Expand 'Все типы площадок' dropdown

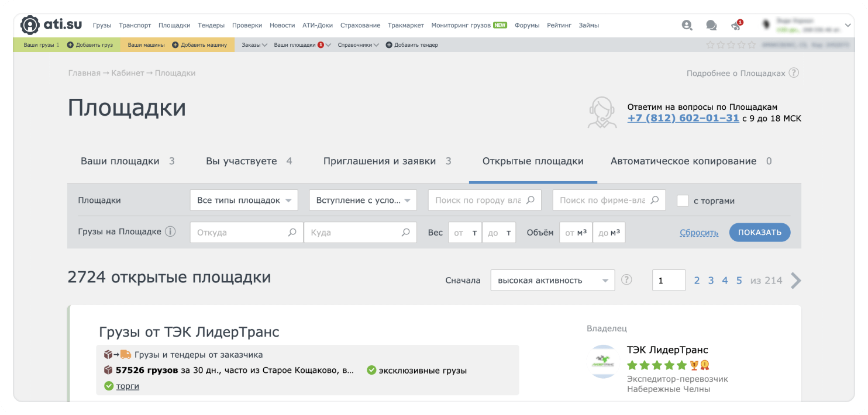coord(244,200)
